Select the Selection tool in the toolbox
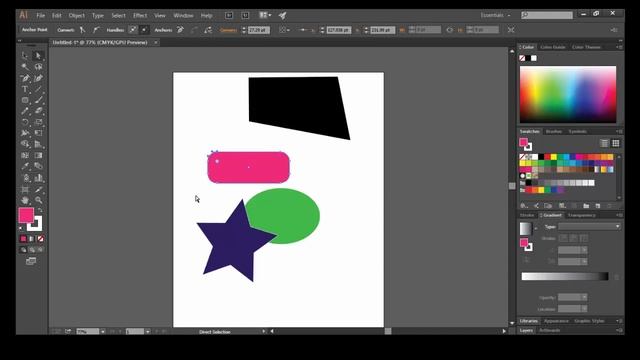Viewport: 640px width, 360px height. tap(25, 56)
